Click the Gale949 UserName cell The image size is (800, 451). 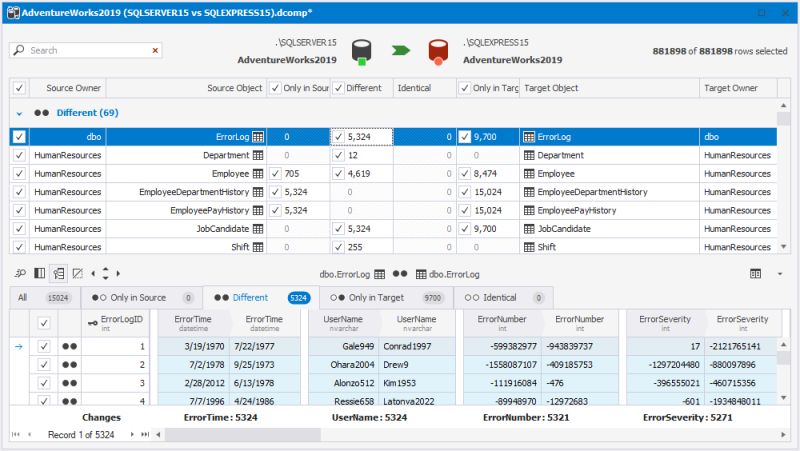point(343,346)
